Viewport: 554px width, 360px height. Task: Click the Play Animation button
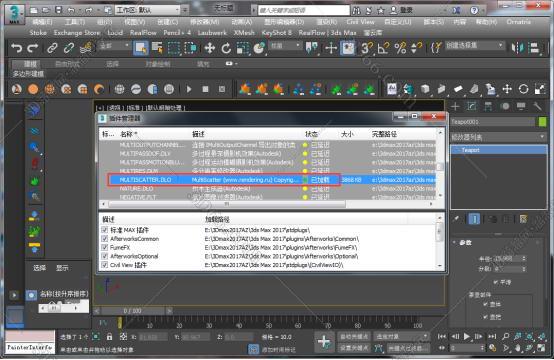[467, 337]
